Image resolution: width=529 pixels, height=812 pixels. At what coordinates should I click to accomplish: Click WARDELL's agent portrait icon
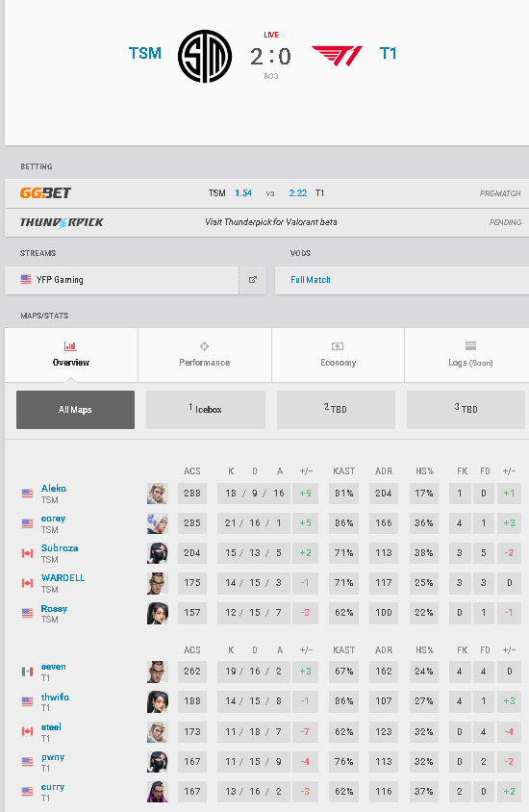click(158, 583)
